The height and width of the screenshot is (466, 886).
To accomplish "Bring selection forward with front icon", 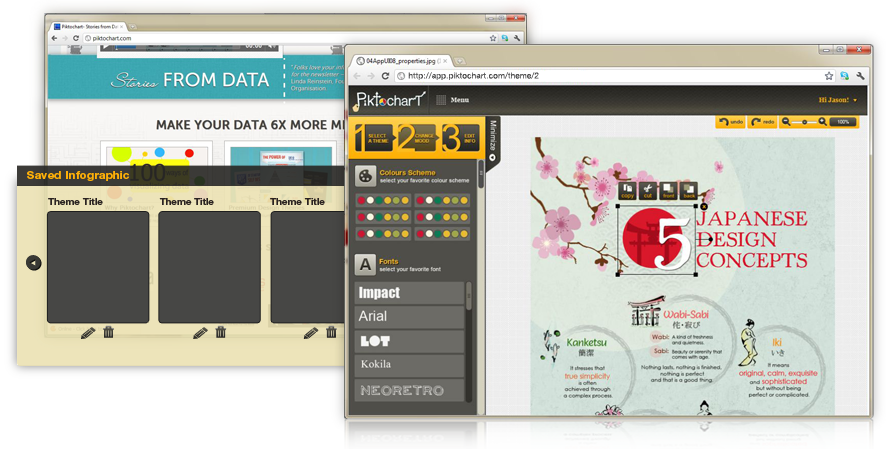I will click(x=668, y=190).
